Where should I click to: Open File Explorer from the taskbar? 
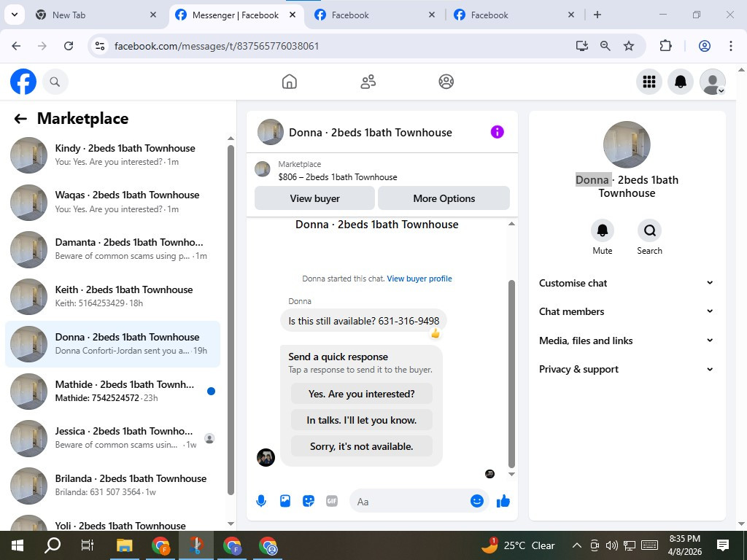pyautogui.click(x=124, y=545)
